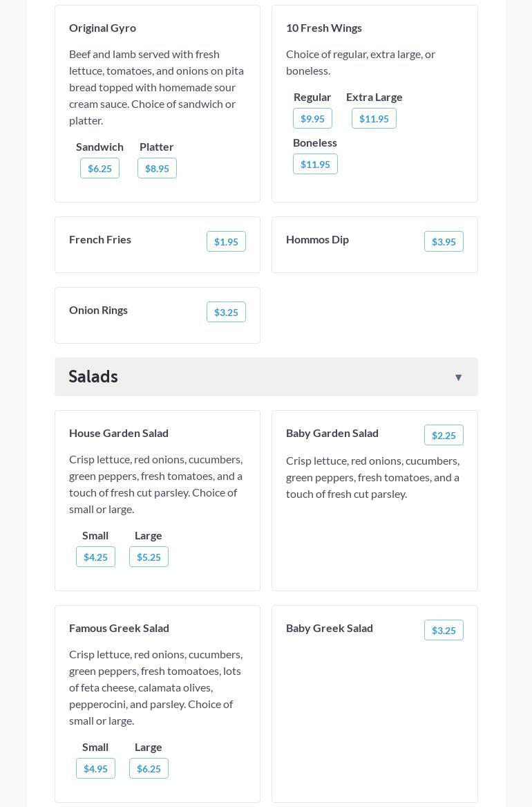532x807 pixels.
Task: Pick Extra Large wings $11.95 price
Action: point(374,118)
